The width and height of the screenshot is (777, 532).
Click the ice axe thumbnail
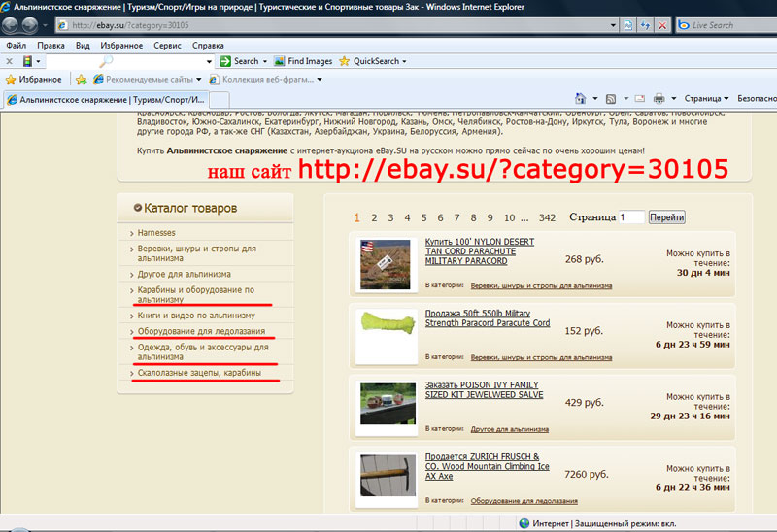point(388,475)
